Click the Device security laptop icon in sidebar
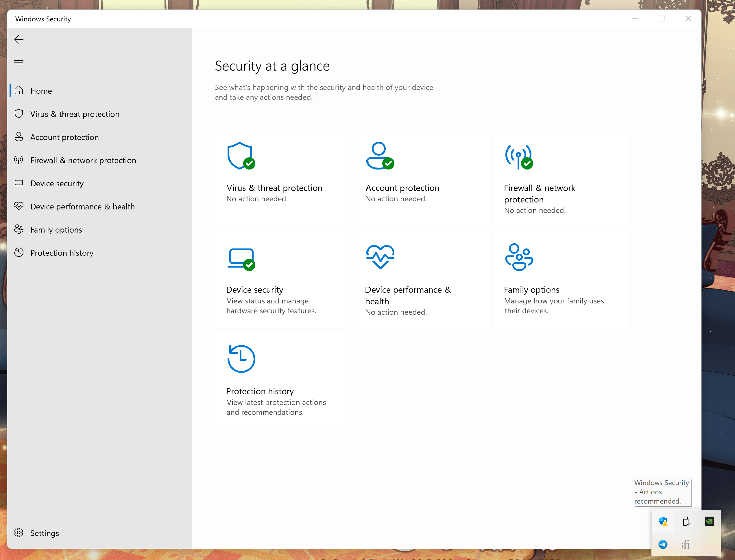This screenshot has width=735, height=560. point(19,183)
